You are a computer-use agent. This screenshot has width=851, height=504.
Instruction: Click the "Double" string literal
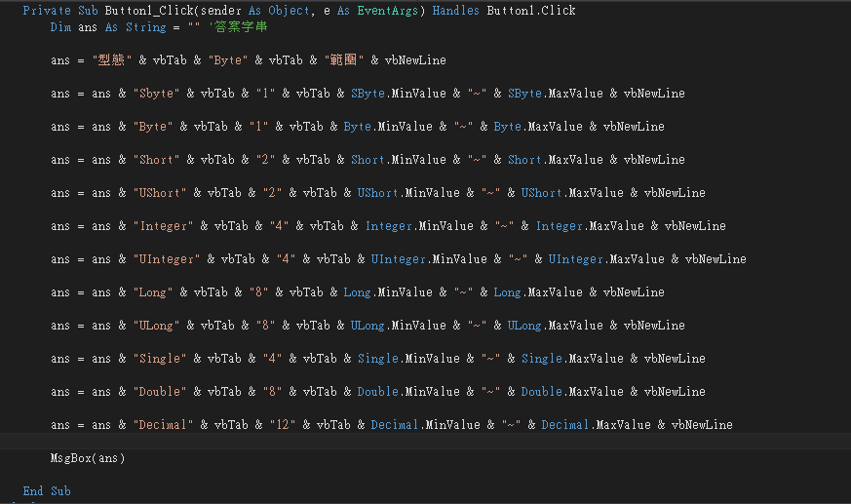[160, 391]
